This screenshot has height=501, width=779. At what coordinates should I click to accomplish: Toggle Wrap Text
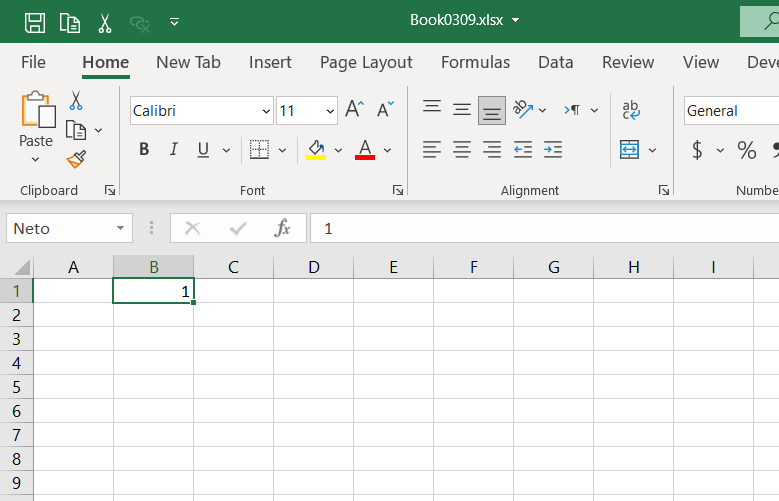[x=631, y=110]
